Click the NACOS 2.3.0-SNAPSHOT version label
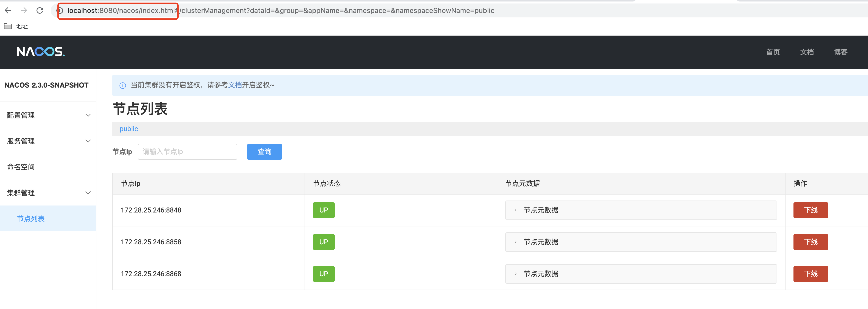 (46, 85)
